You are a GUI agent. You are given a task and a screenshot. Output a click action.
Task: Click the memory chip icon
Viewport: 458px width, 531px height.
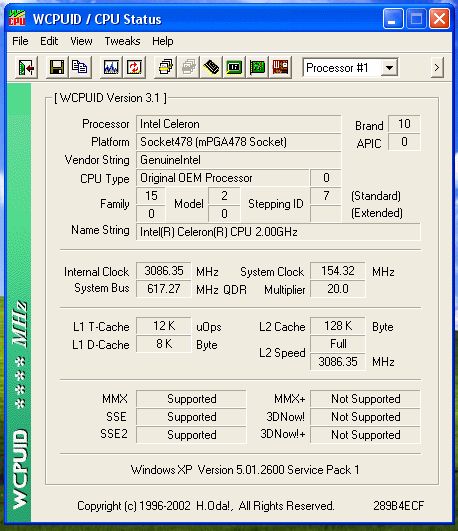click(x=211, y=67)
